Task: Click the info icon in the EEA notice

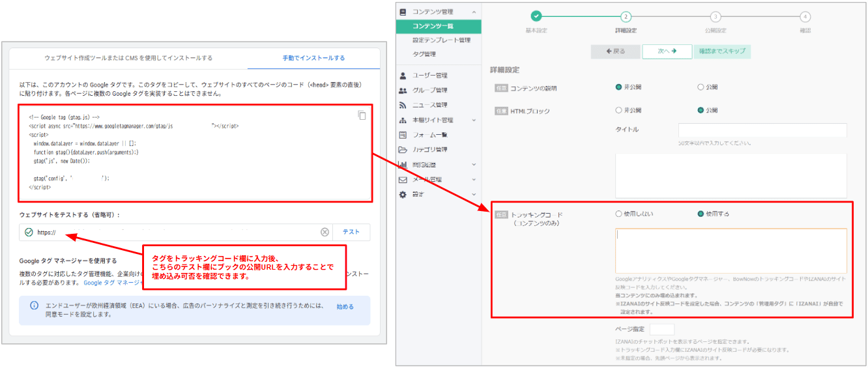Action: (x=35, y=305)
